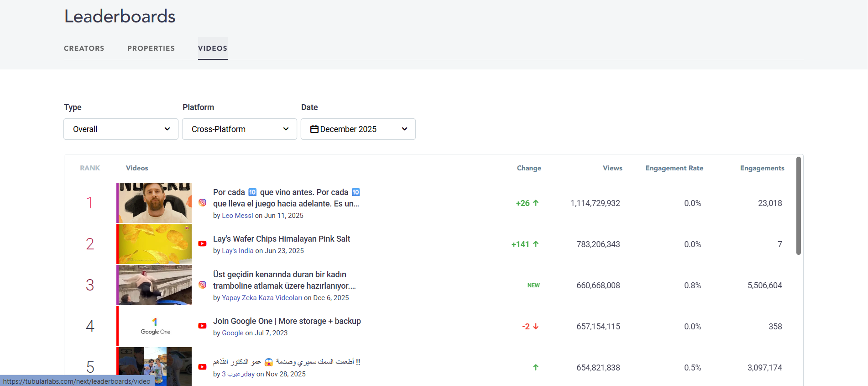The height and width of the screenshot is (386, 868).
Task: Sort by the Engagement Rate column header
Action: point(675,168)
